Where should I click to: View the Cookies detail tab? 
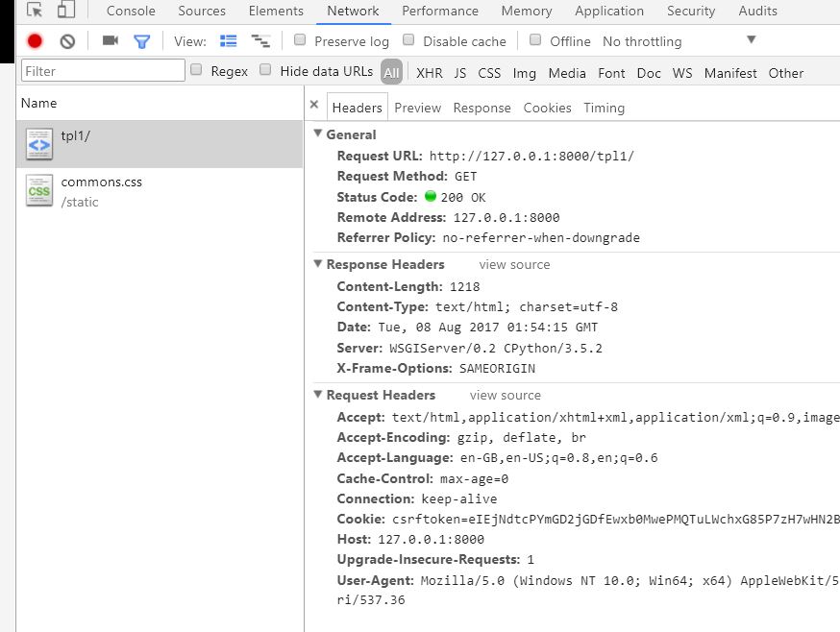pyautogui.click(x=547, y=108)
